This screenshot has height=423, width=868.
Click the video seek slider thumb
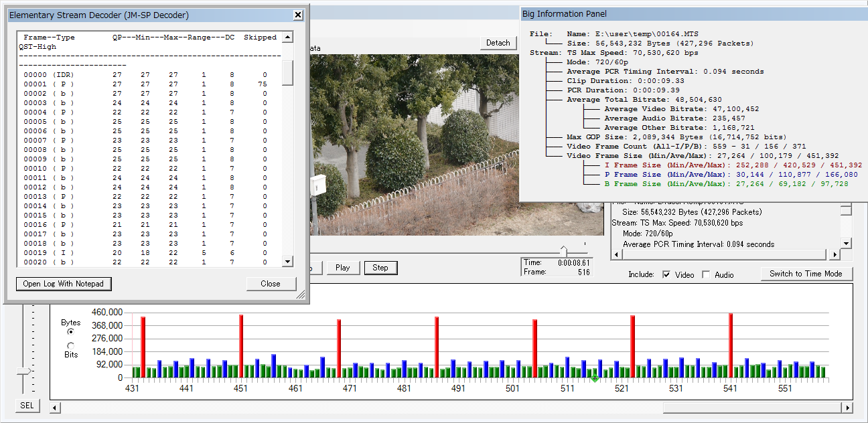tap(563, 251)
